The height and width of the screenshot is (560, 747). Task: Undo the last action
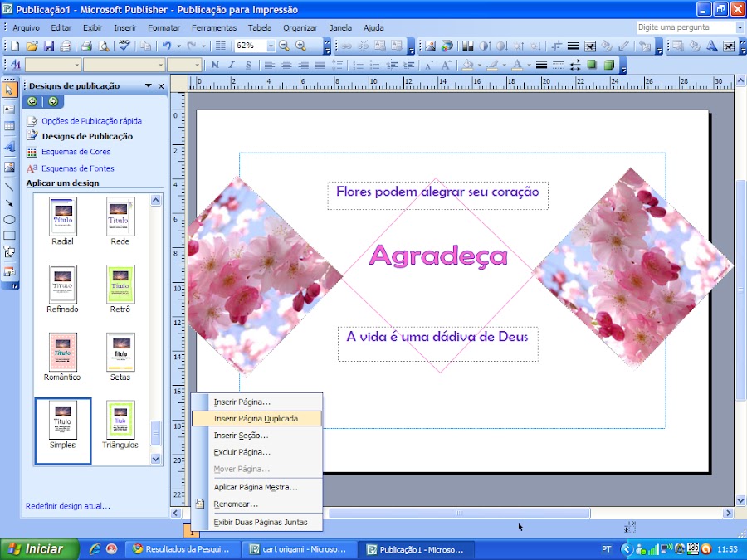click(x=167, y=46)
